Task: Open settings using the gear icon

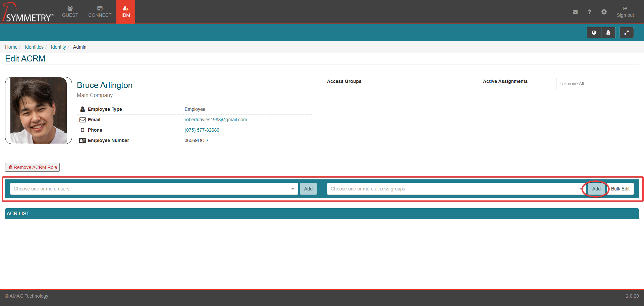Action: pyautogui.click(x=604, y=12)
